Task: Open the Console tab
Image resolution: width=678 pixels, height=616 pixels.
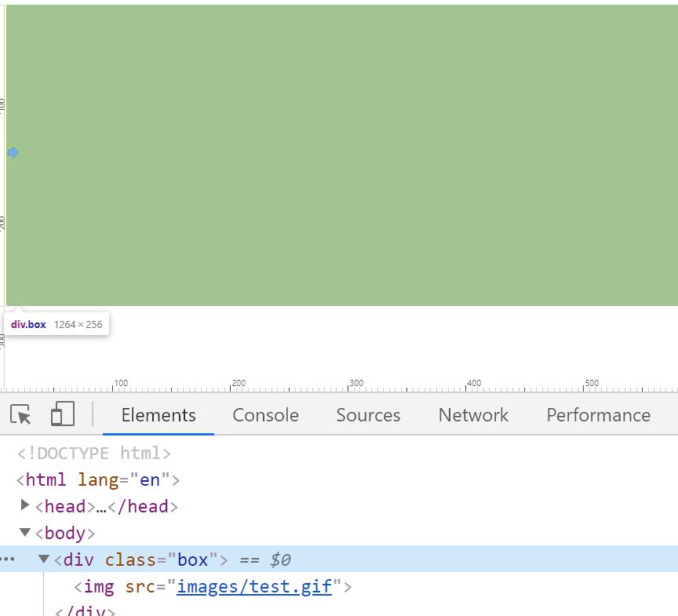Action: pos(265,415)
